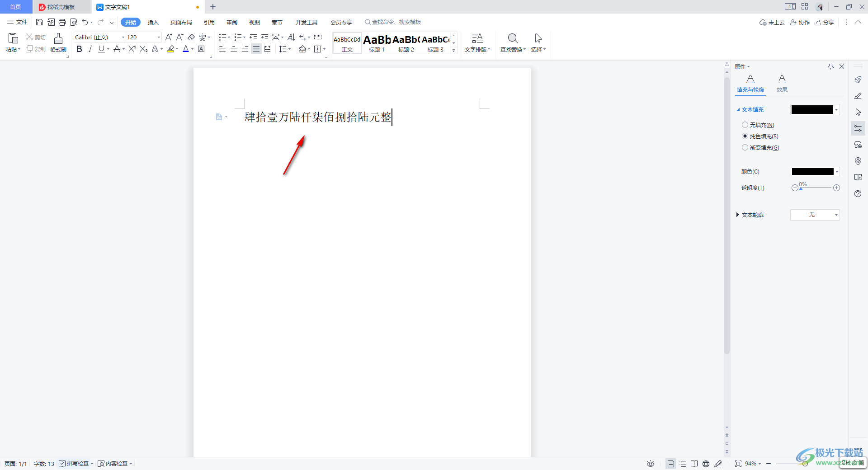Open Find and Replace (查找替换) magnifier

(x=513, y=42)
